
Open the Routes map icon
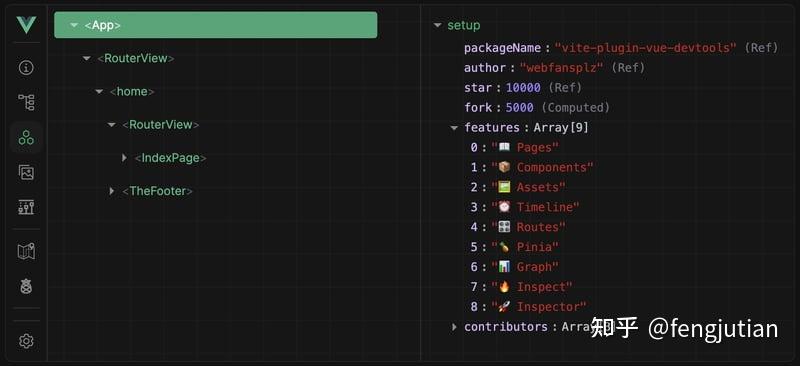pos(26,252)
